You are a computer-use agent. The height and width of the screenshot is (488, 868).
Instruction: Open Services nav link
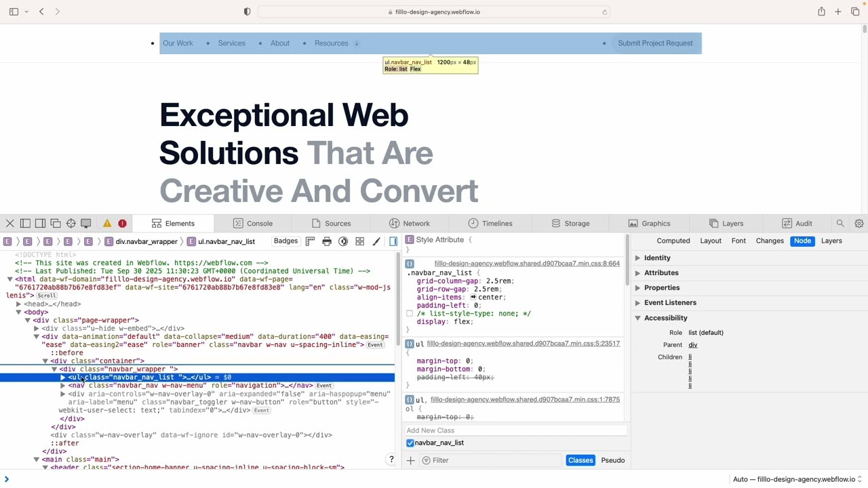tap(232, 43)
